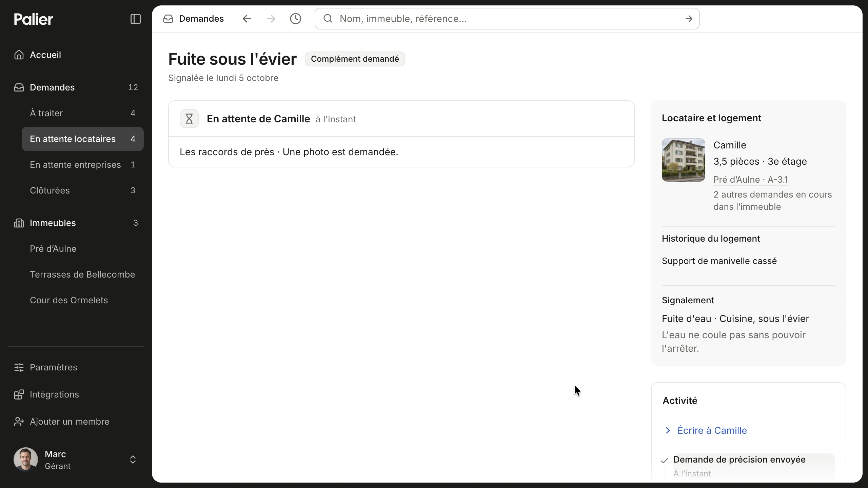
Task: Click the Les raccords de près message
Action: click(289, 152)
